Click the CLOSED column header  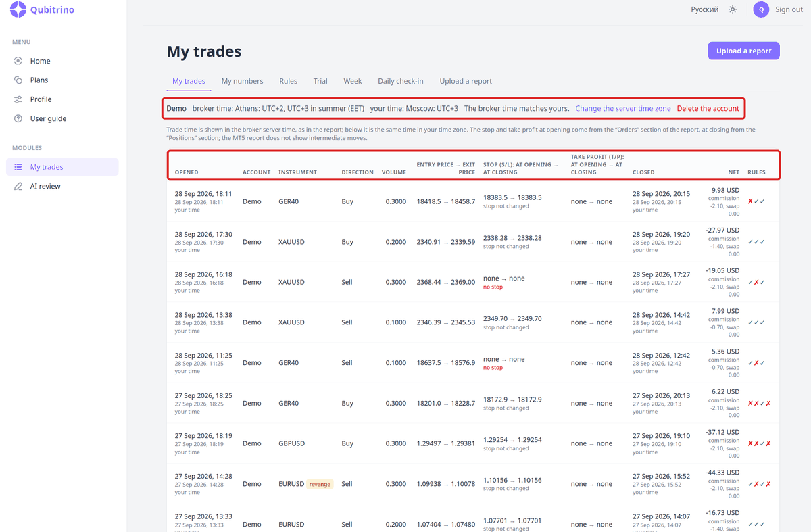click(x=643, y=172)
